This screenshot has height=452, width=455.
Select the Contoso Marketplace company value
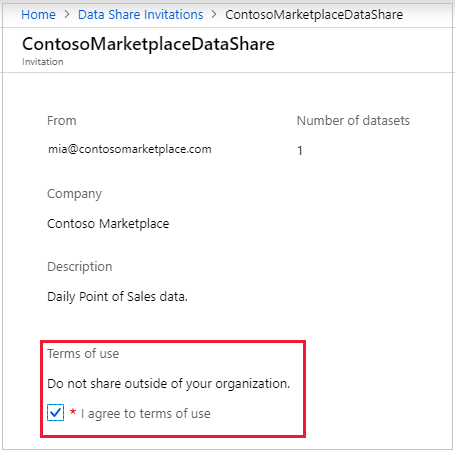pyautogui.click(x=108, y=224)
